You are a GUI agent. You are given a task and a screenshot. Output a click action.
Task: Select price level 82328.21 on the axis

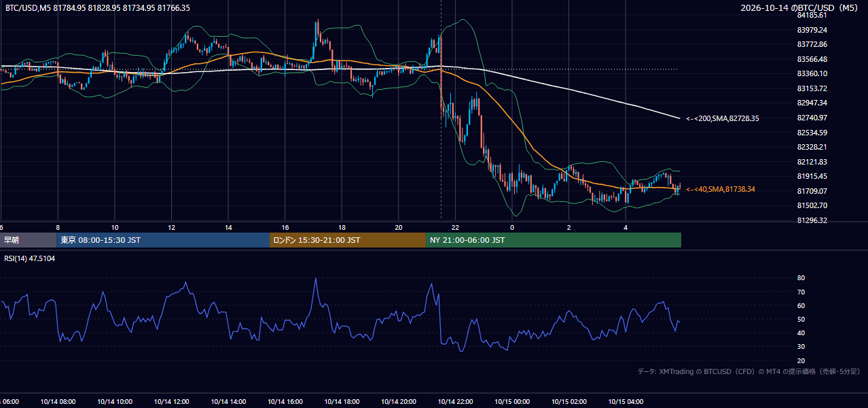tap(812, 147)
